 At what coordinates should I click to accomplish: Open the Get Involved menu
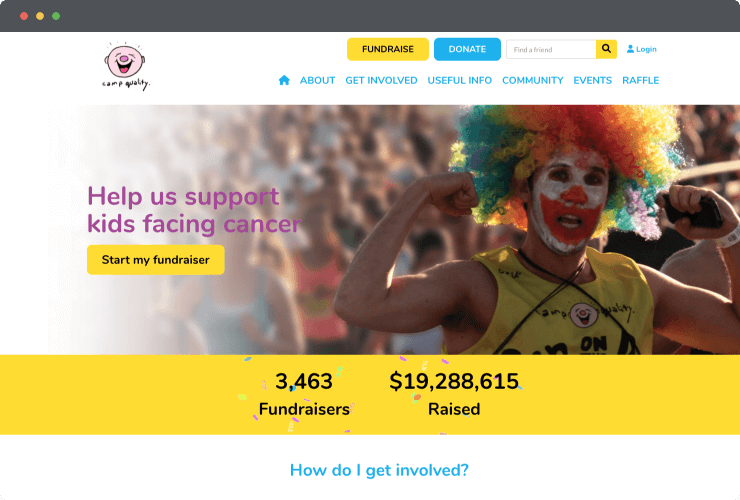[381, 80]
